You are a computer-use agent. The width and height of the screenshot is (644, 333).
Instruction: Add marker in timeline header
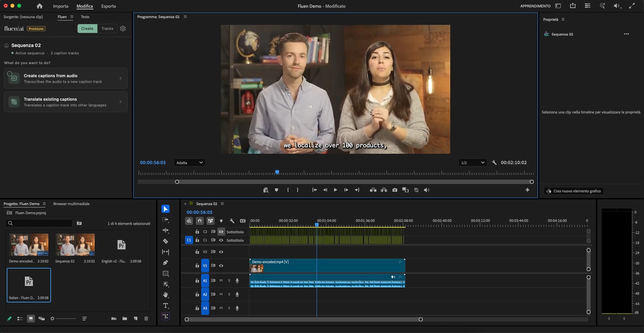221,221
